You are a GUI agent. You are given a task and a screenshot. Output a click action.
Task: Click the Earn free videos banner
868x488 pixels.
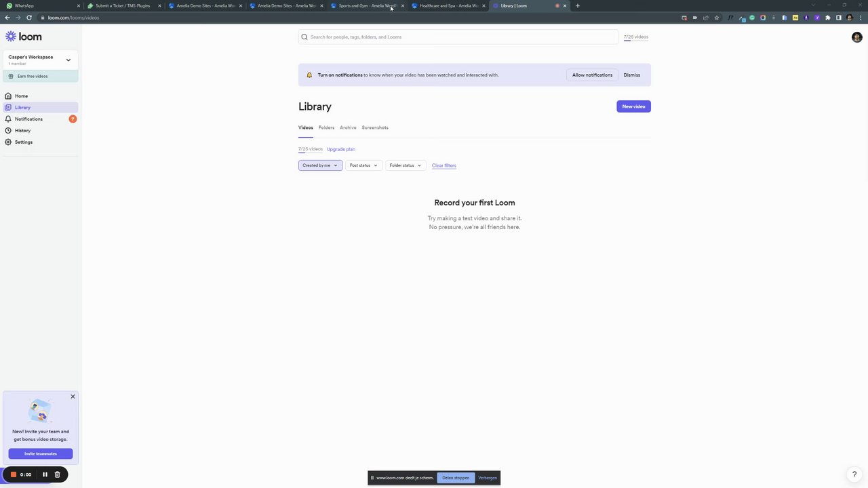click(x=41, y=76)
